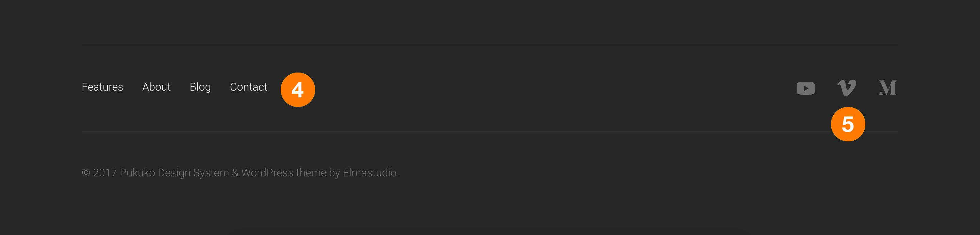Open the Contact footer menu item

(x=248, y=87)
